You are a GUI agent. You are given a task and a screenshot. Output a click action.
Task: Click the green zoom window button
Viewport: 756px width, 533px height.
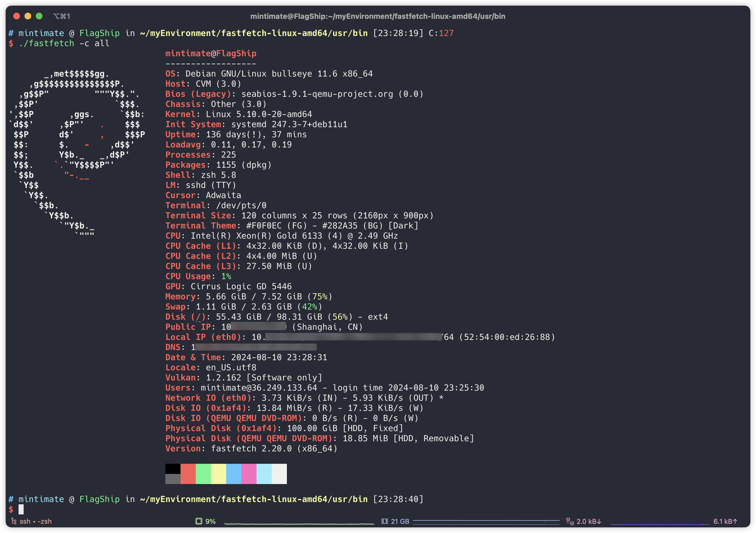click(39, 16)
